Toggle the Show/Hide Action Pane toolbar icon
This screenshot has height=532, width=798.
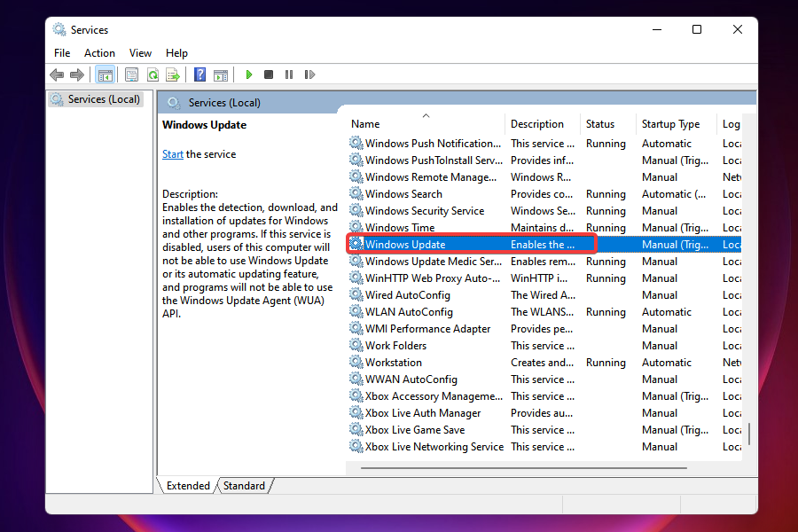pos(221,74)
